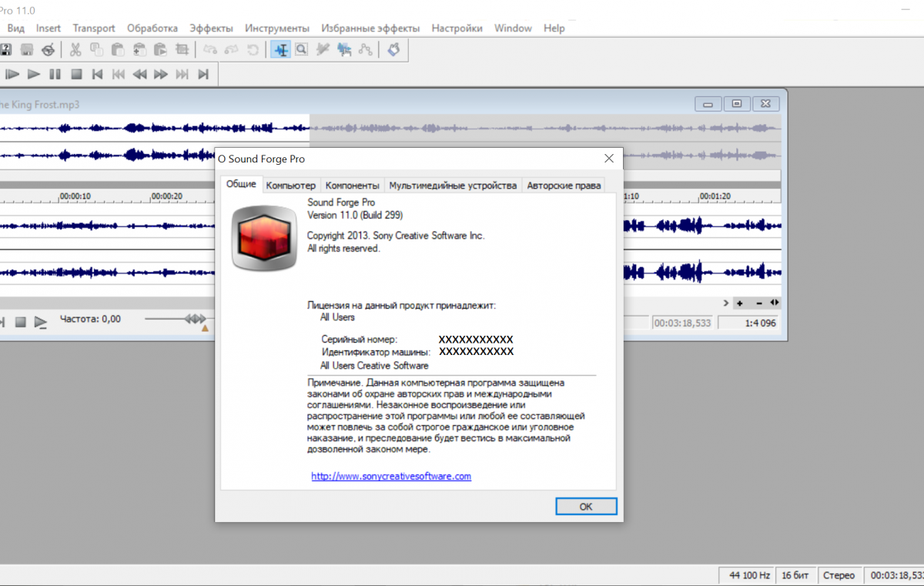The image size is (924, 586).
Task: Select the Pencil tool
Action: (323, 50)
